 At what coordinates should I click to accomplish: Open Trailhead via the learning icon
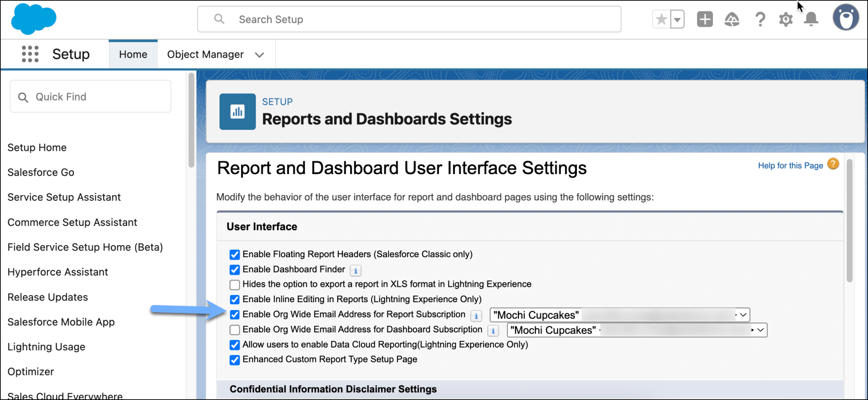[x=732, y=19]
